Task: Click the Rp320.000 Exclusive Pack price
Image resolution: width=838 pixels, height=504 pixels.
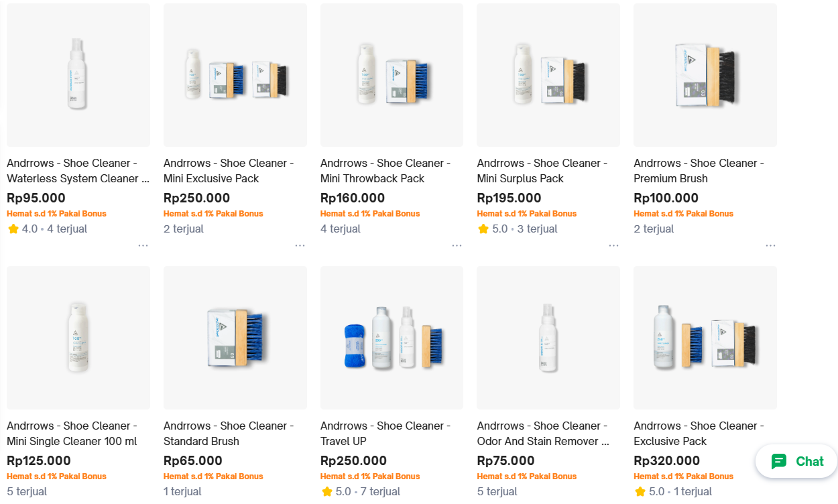Action: [666, 461]
